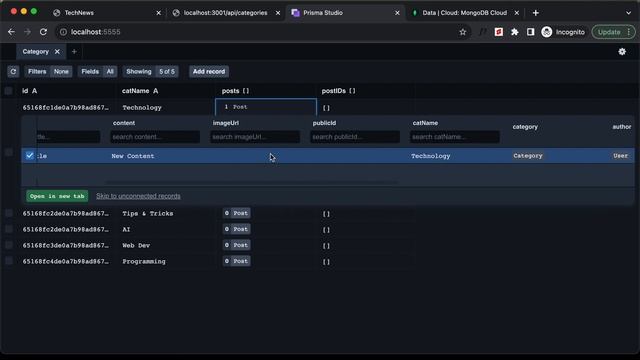Close the MongoDB Cloud browser tab
This screenshot has width=640, height=360.
[x=517, y=13]
